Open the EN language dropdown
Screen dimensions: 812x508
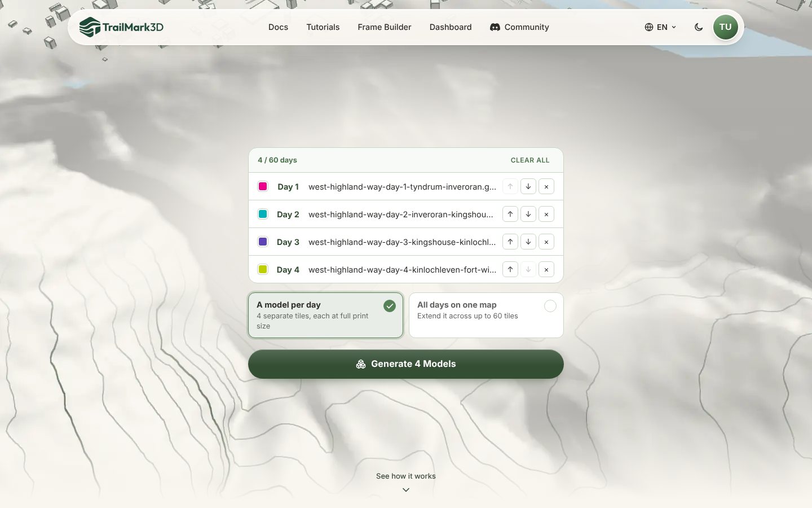(x=660, y=27)
